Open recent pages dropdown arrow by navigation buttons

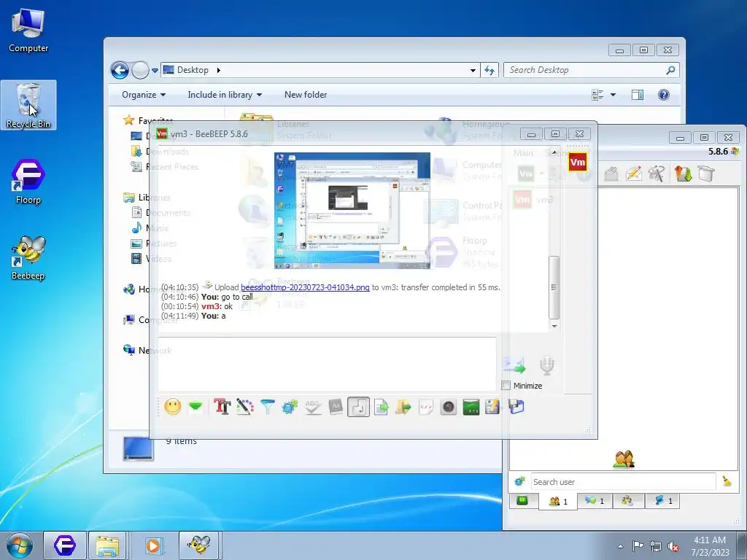click(155, 71)
